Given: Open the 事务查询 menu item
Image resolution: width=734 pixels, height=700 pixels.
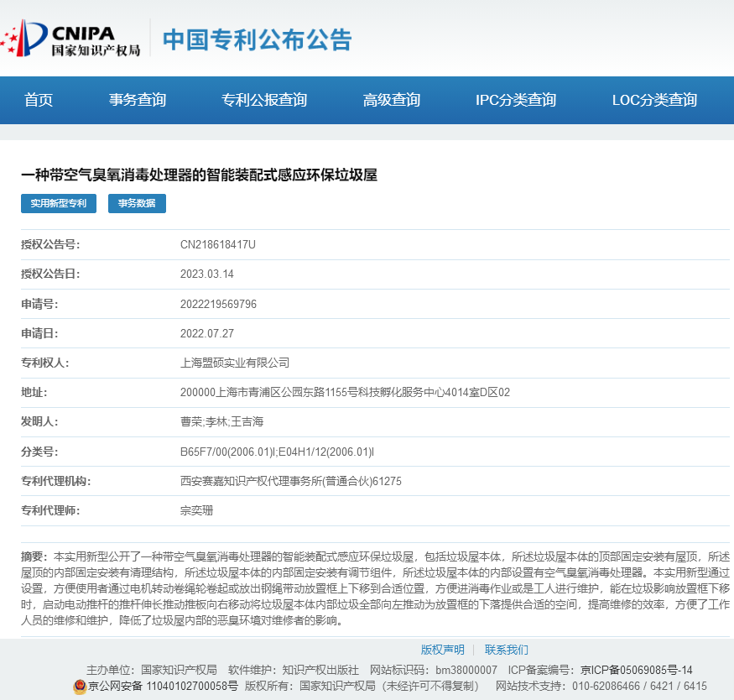Looking at the screenshot, I should pos(138,100).
